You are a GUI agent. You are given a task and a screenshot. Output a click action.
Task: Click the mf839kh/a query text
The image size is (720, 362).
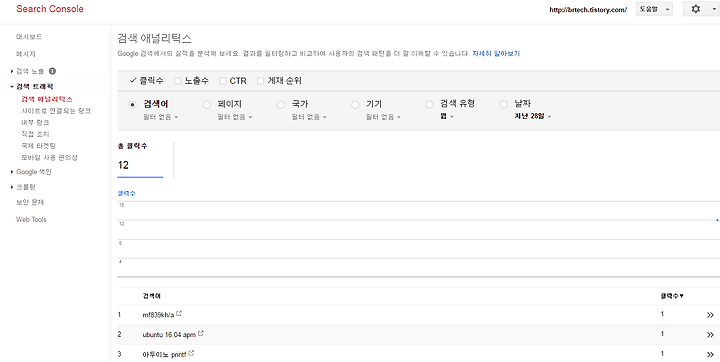click(158, 315)
